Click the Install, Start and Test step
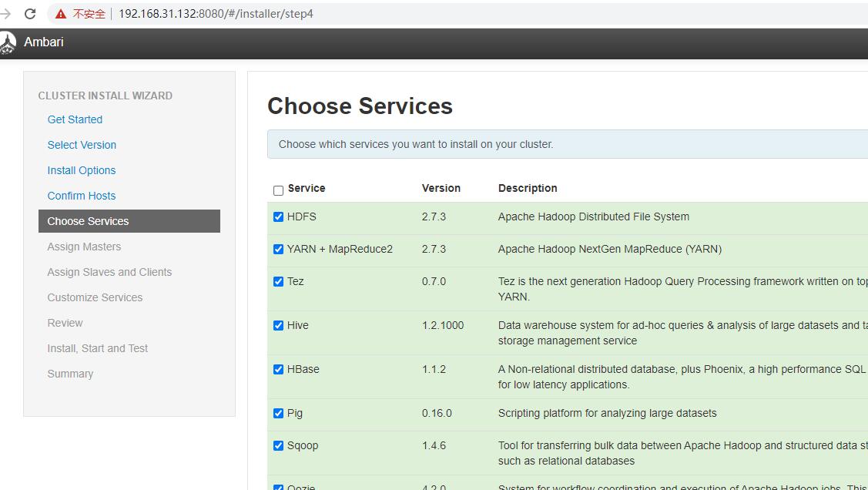Image resolution: width=868 pixels, height=490 pixels. (x=97, y=349)
